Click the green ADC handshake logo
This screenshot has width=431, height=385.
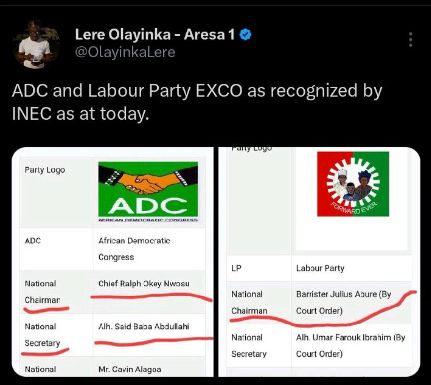(x=148, y=191)
